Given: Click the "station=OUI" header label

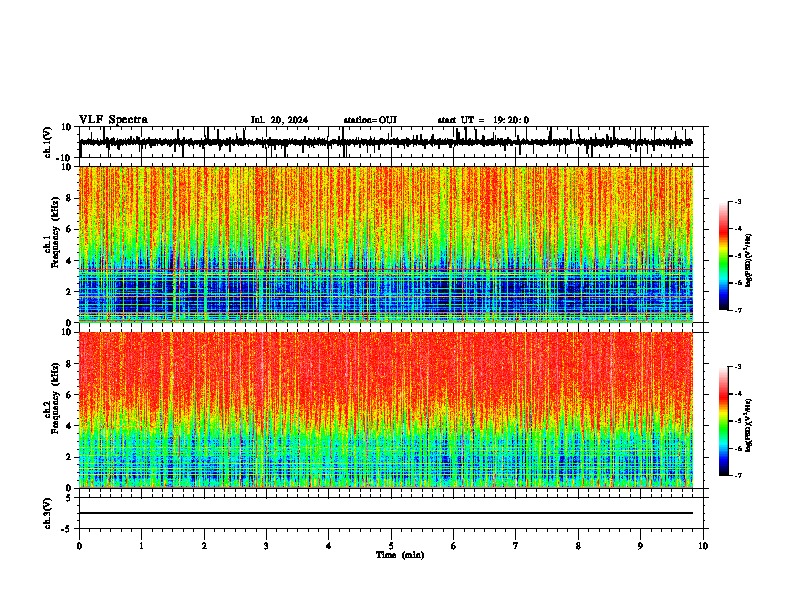Looking at the screenshot, I should (x=370, y=120).
